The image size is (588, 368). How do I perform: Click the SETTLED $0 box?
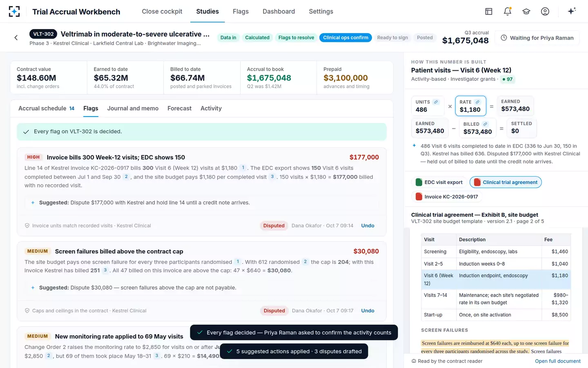[521, 128]
